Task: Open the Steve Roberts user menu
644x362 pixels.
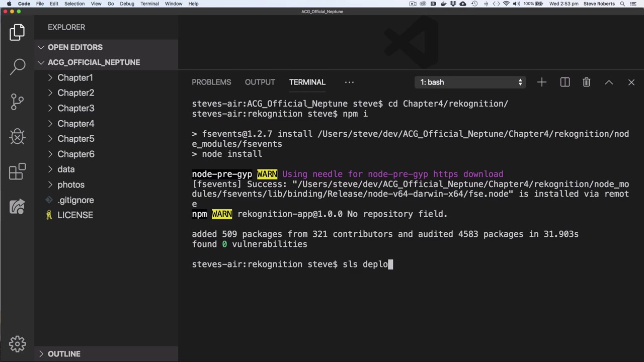Action: [x=599, y=4]
